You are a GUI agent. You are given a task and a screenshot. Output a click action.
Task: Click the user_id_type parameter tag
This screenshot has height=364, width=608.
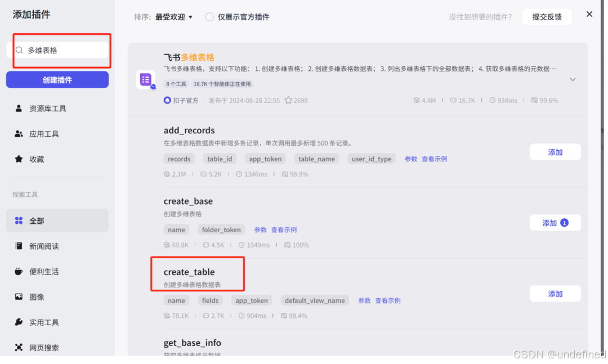[x=372, y=159]
